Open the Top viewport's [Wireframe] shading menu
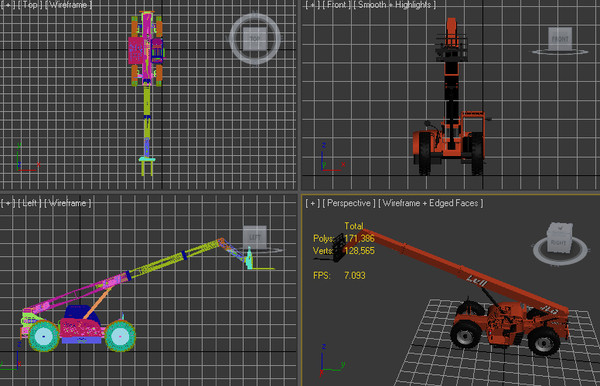Viewport: 600px width, 386px height. [x=69, y=5]
